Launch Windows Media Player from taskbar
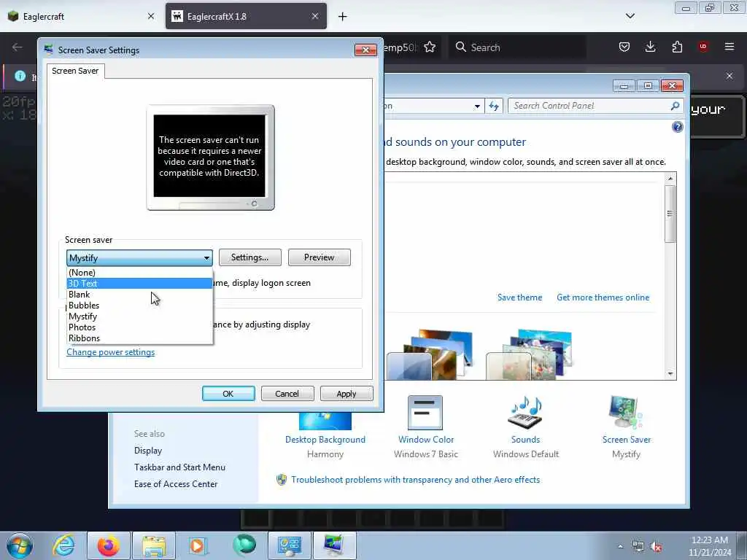The width and height of the screenshot is (747, 560). (x=198, y=545)
